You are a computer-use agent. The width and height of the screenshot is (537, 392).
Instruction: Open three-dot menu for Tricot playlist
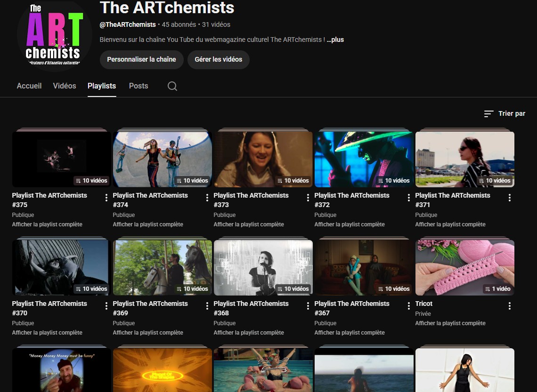coord(510,306)
